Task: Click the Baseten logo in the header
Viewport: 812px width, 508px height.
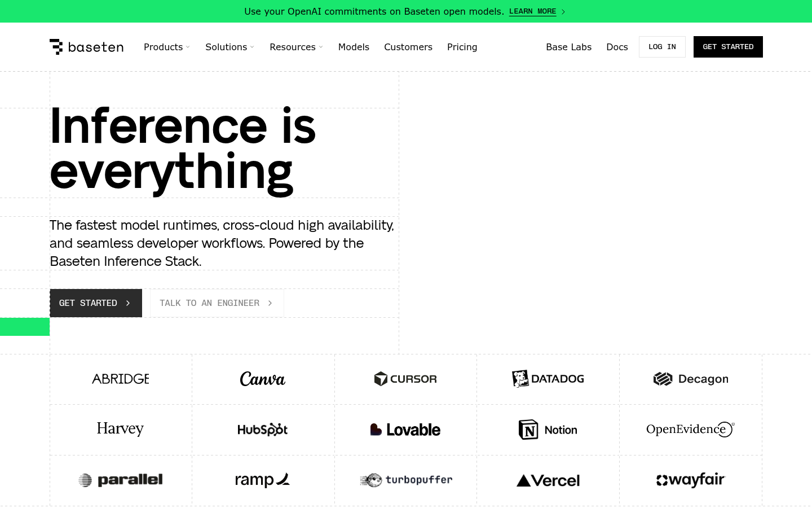Action: coord(86,47)
